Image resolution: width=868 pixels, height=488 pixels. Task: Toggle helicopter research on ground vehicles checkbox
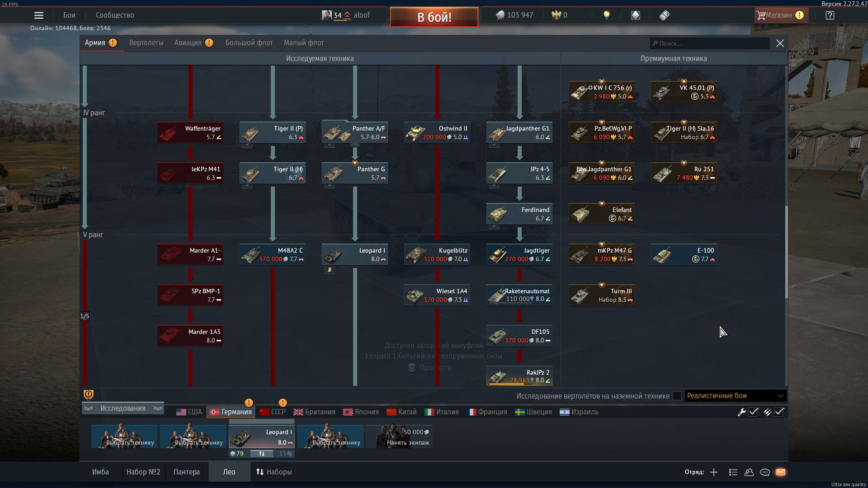[677, 396]
